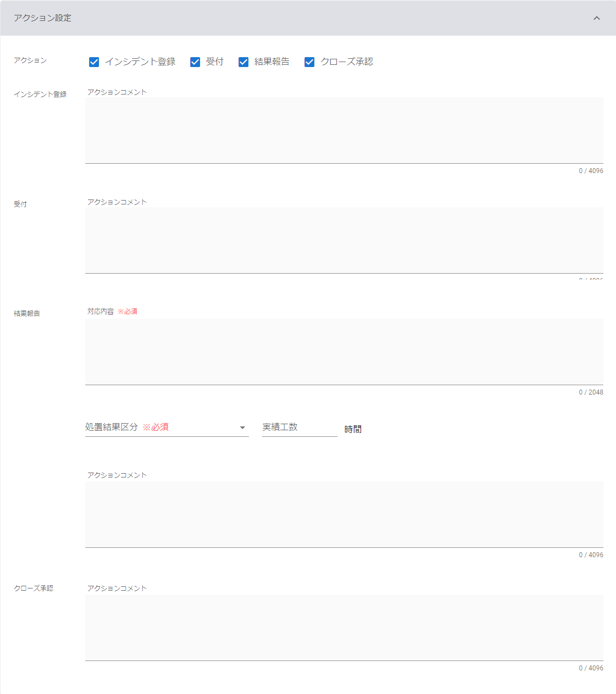Collapse the アクション設定 panel with chevron
This screenshot has width=616, height=694.
[x=596, y=18]
